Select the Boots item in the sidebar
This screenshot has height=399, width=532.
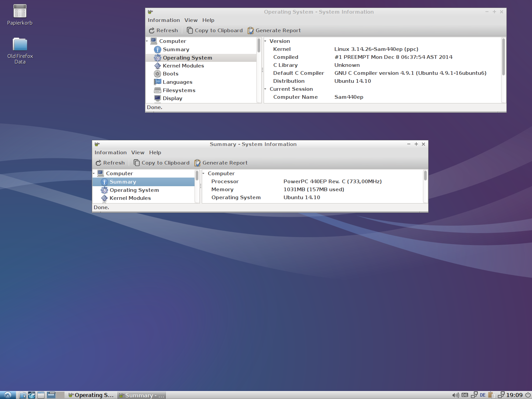(x=171, y=74)
